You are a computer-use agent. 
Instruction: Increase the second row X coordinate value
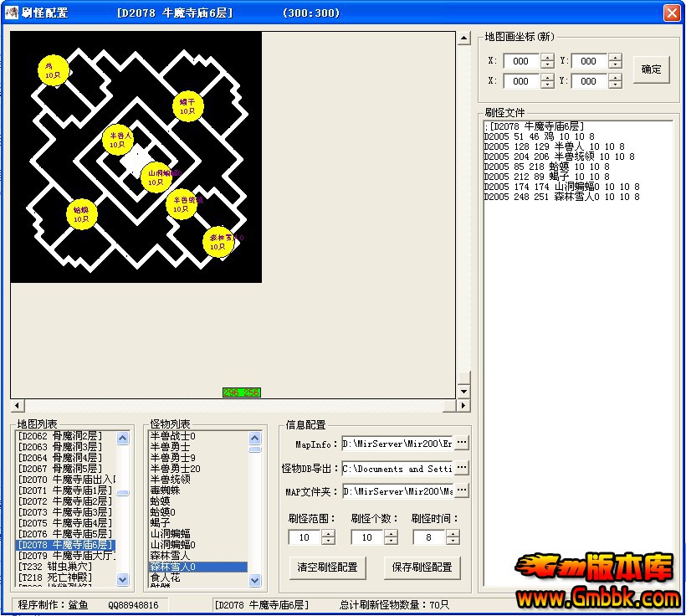pos(547,77)
